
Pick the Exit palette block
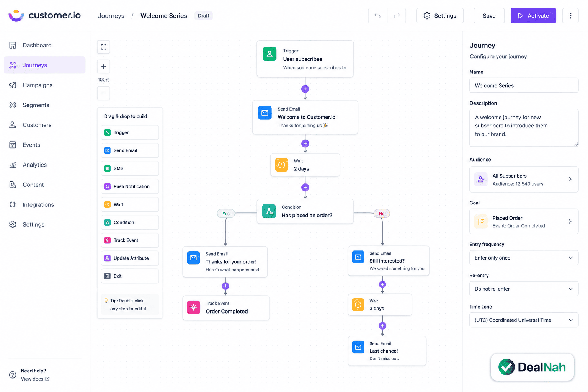point(130,276)
